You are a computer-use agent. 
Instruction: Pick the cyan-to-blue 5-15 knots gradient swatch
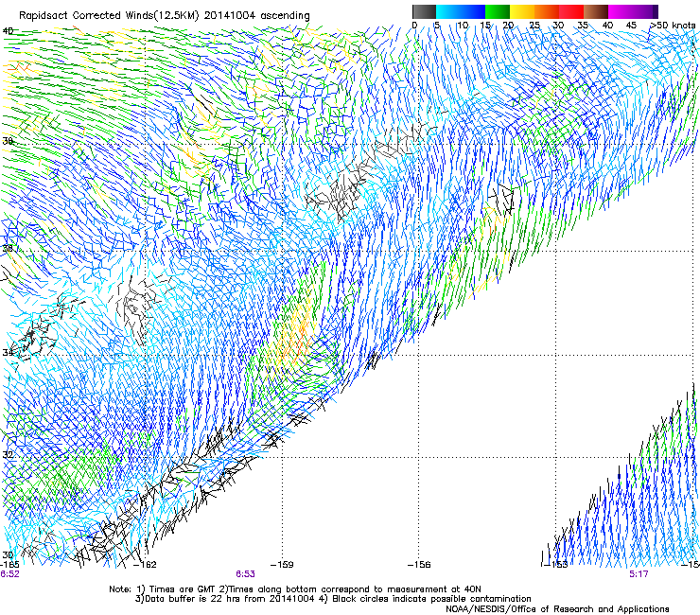[x=461, y=11]
